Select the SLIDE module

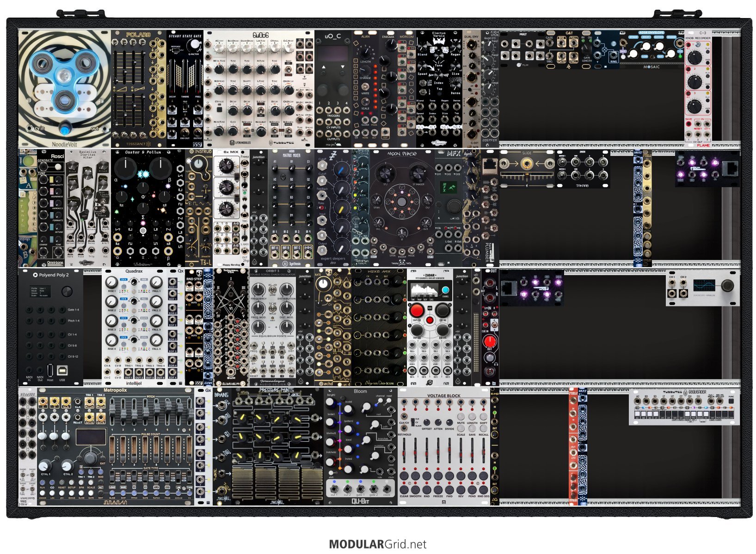tap(527, 169)
